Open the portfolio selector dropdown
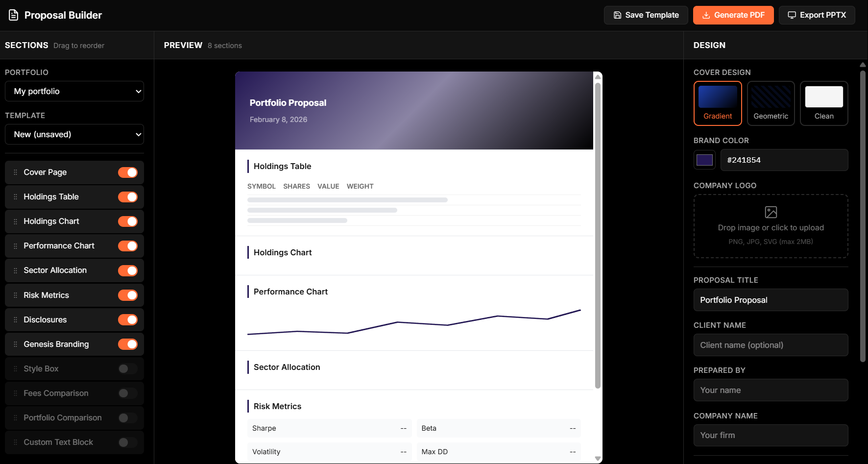 click(x=74, y=91)
